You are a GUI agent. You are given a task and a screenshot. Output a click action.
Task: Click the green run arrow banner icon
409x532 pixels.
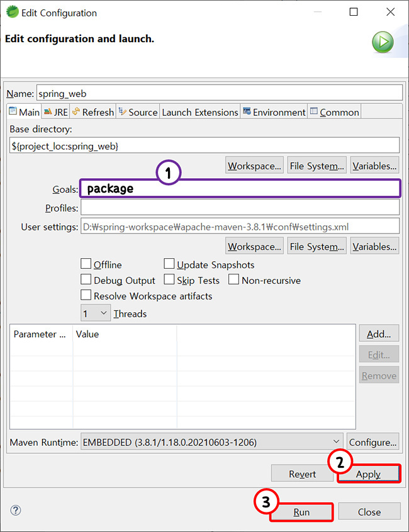point(383,42)
